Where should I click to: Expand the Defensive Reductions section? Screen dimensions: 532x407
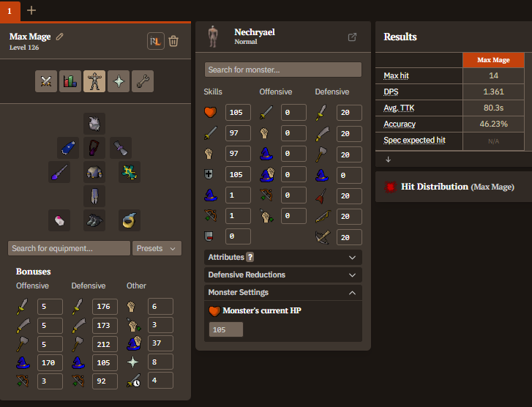283,275
